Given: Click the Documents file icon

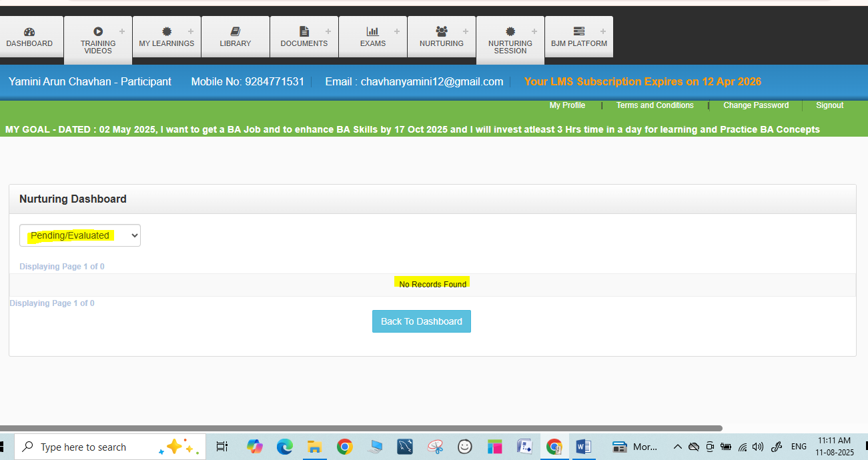Looking at the screenshot, I should point(304,31).
